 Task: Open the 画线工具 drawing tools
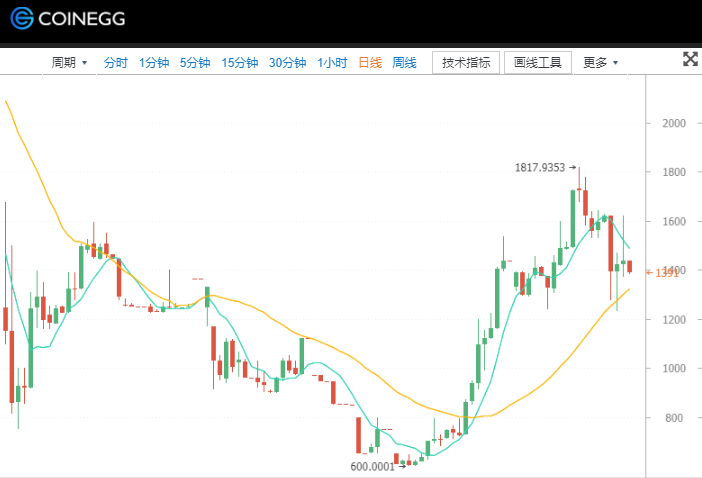538,63
